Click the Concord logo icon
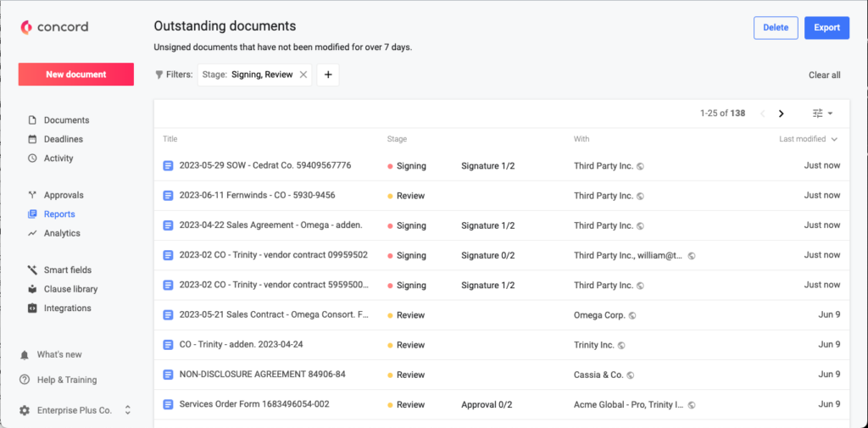Image resolution: width=868 pixels, height=428 pixels. [x=26, y=27]
